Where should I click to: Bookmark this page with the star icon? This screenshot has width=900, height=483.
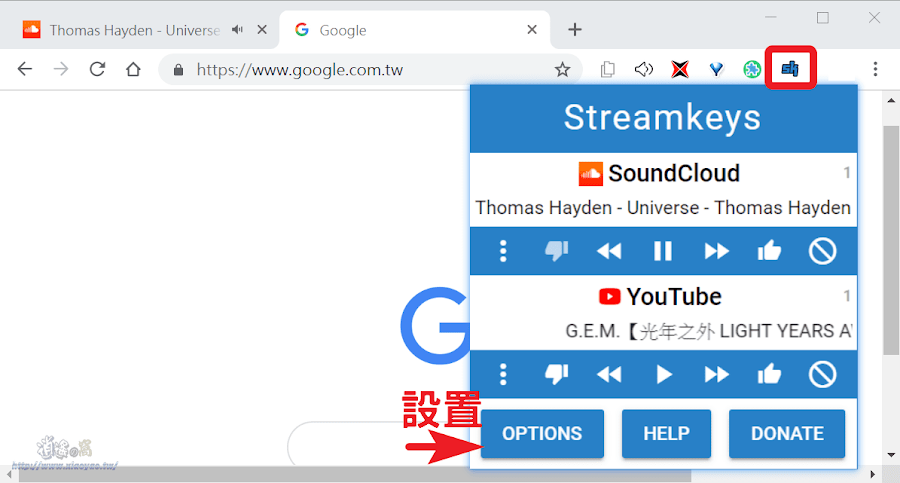tap(562, 69)
